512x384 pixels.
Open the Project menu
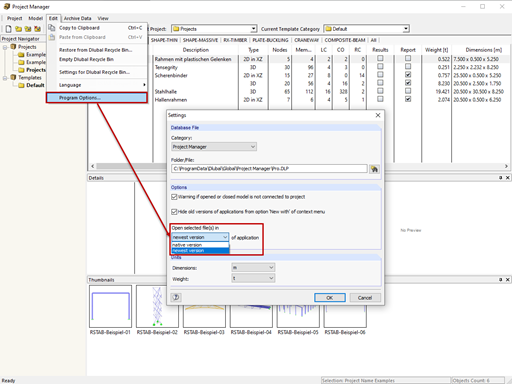pyautogui.click(x=14, y=18)
